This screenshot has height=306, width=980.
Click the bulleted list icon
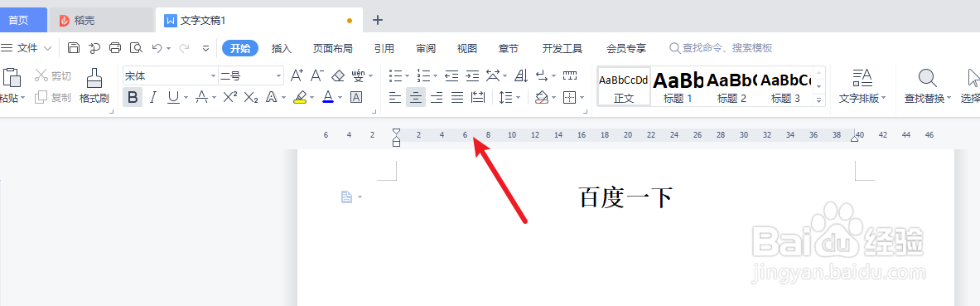395,75
